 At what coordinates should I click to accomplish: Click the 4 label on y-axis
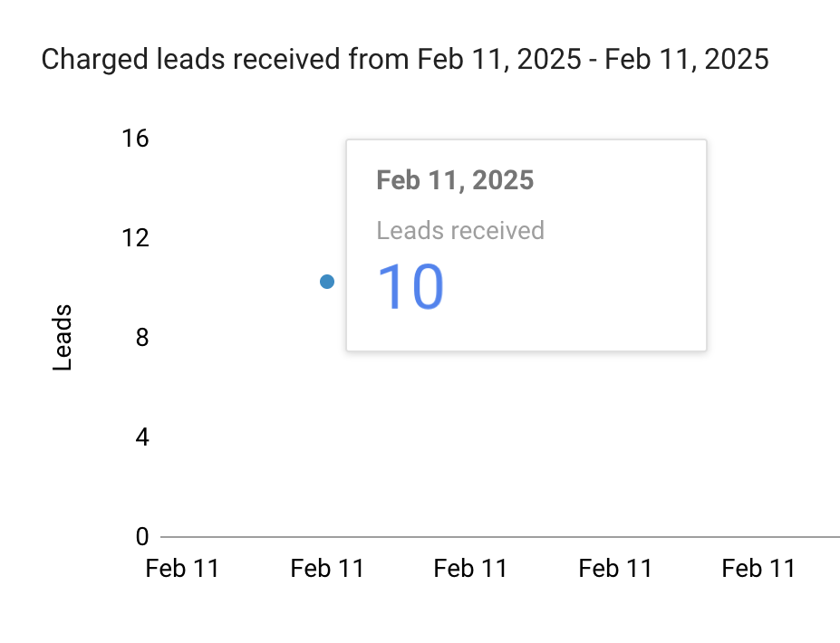142,437
